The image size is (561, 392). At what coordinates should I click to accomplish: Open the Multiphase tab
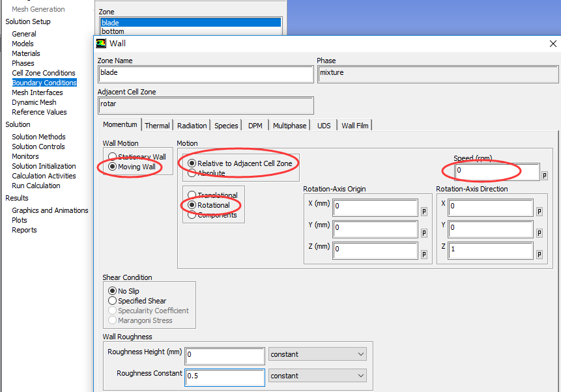(289, 126)
